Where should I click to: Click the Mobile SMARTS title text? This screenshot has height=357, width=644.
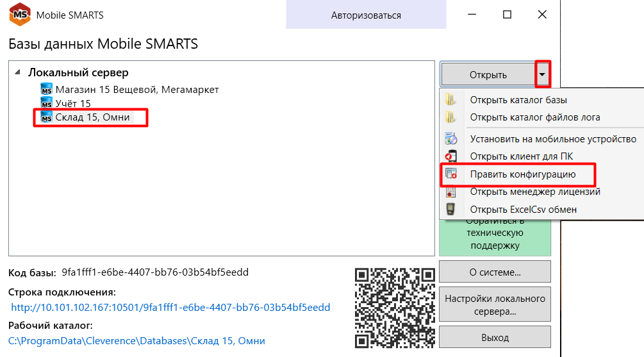tap(70, 15)
